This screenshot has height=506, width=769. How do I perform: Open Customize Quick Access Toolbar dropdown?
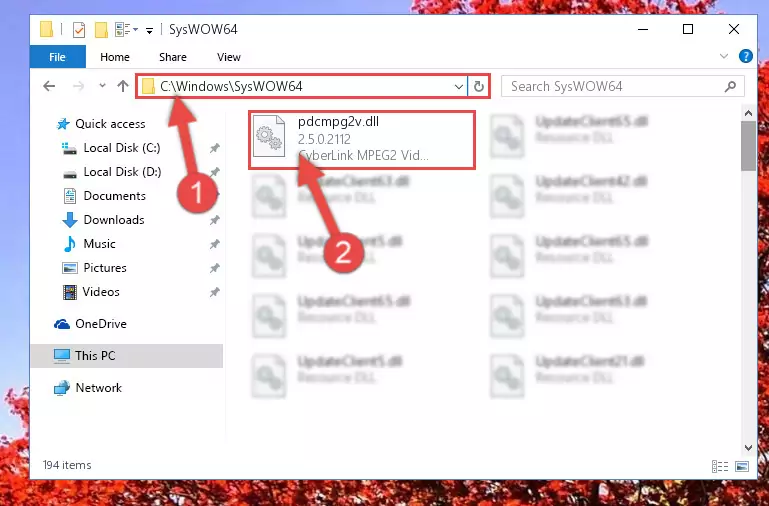149,30
